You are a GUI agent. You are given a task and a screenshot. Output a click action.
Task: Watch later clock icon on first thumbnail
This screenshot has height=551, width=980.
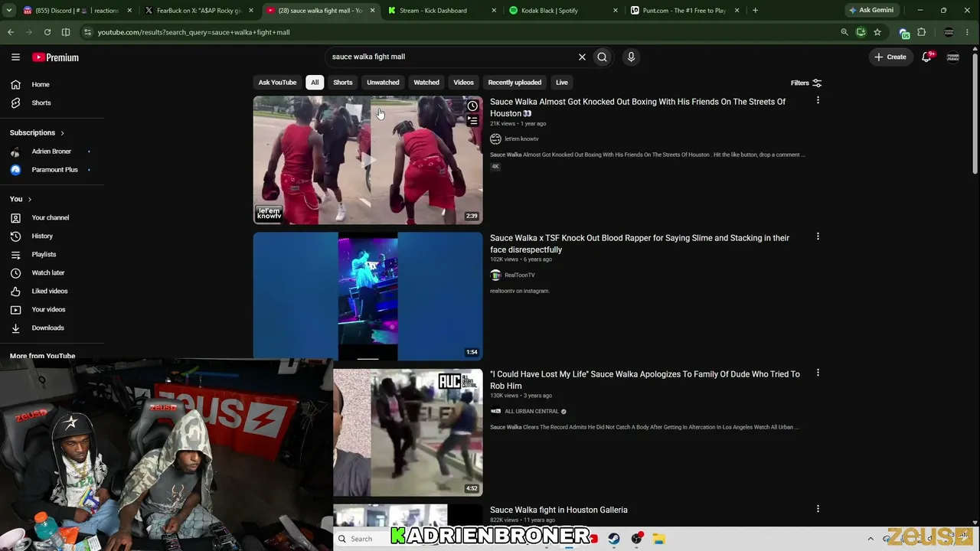point(472,106)
